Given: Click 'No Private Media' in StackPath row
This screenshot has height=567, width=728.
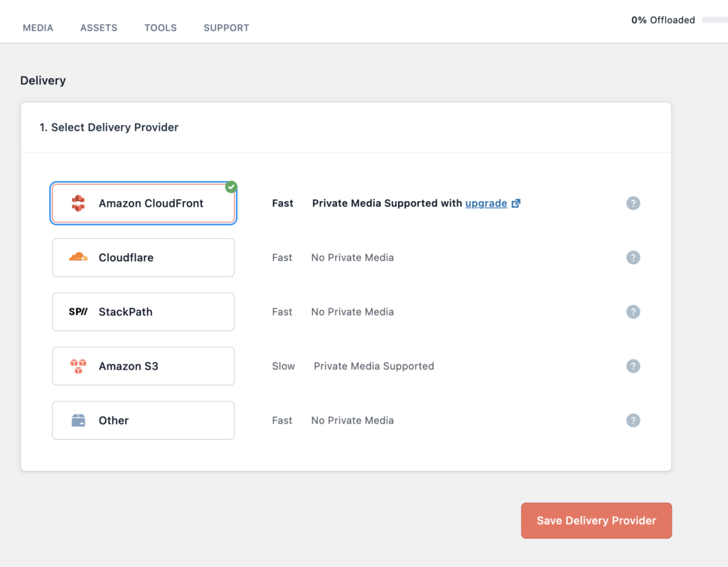Looking at the screenshot, I should coord(353,312).
